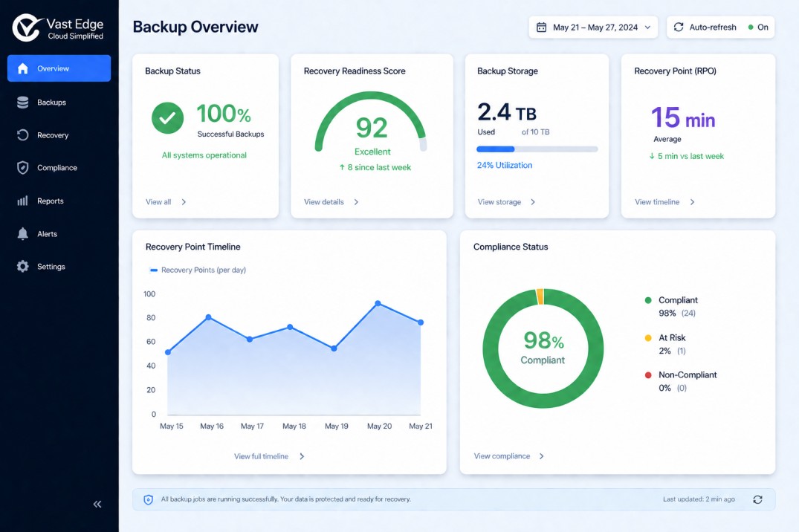Viewport: 799px width, 532px height.
Task: Click the green Compliant legend dot
Action: click(x=648, y=300)
